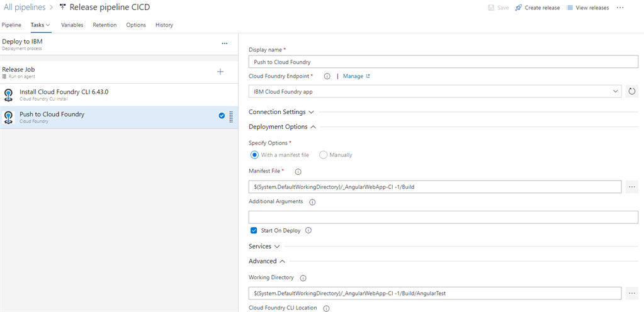Select the With a manifest file option
The image size is (644, 312).
(x=255, y=155)
